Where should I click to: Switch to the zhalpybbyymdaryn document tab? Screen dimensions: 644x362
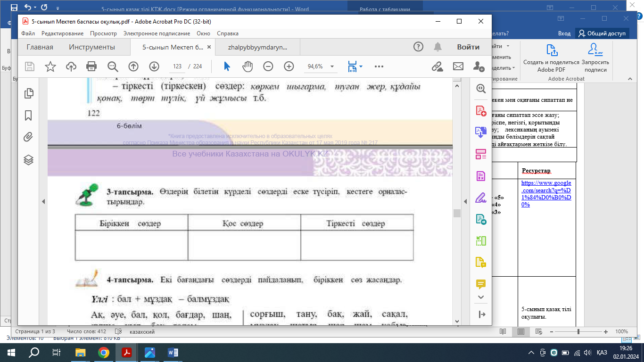257,47
